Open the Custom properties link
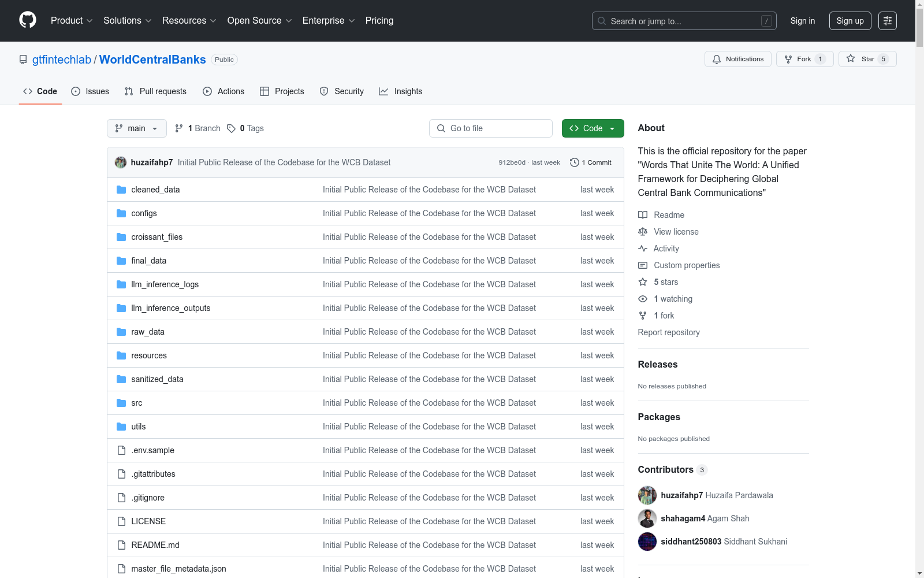This screenshot has width=924, height=578. [687, 265]
